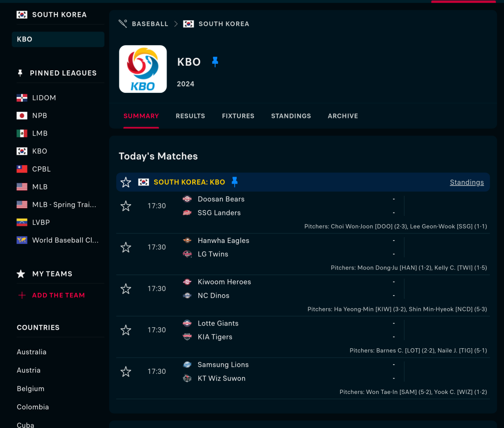Click the Samsung Lions team logo
Viewport: 504px width, 428px height.
pos(187,365)
